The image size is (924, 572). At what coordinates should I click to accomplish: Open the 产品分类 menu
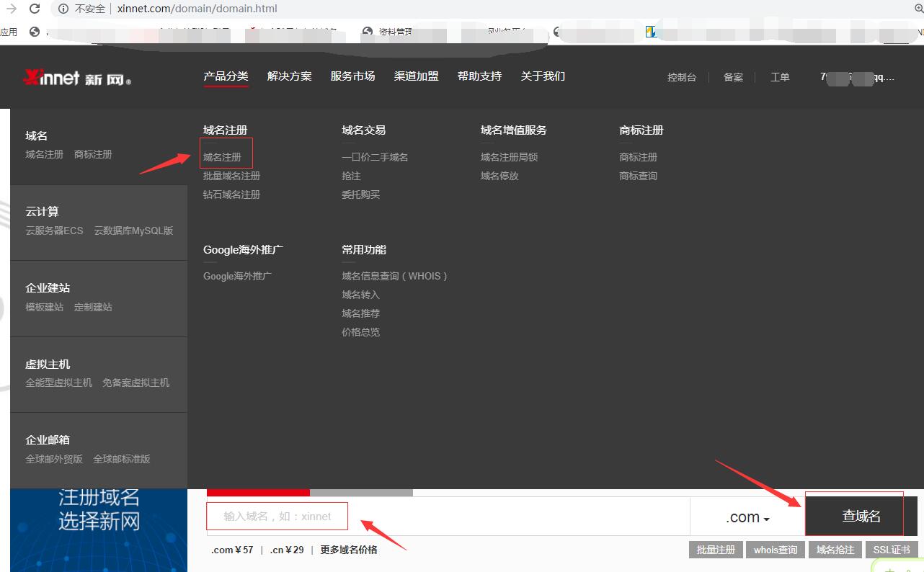pyautogui.click(x=226, y=76)
